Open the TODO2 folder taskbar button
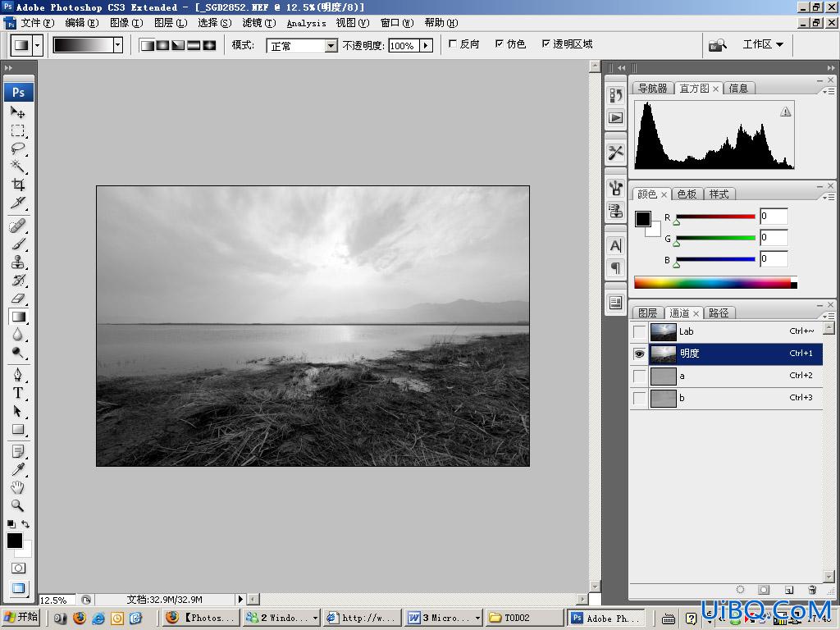 tap(525, 618)
